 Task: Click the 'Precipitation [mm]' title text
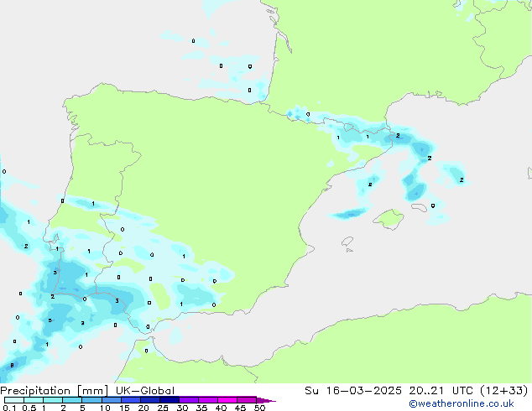coord(54,391)
